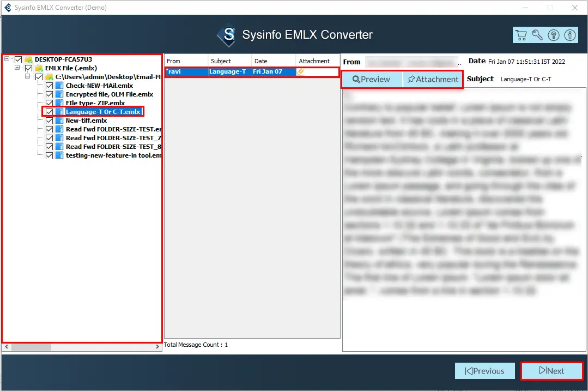The width and height of the screenshot is (588, 391).
Task: Collapse the DESKTOP-FCA57U3 tree node
Action: click(7, 58)
